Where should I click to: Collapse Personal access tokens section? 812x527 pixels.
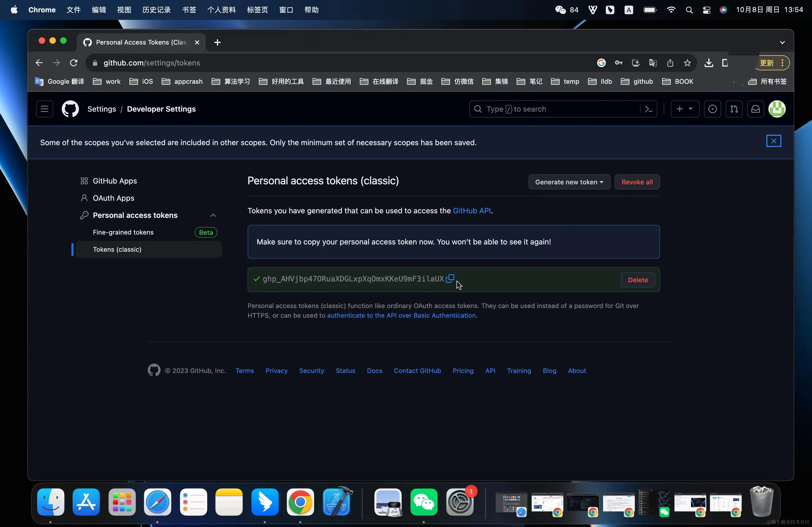(213, 215)
